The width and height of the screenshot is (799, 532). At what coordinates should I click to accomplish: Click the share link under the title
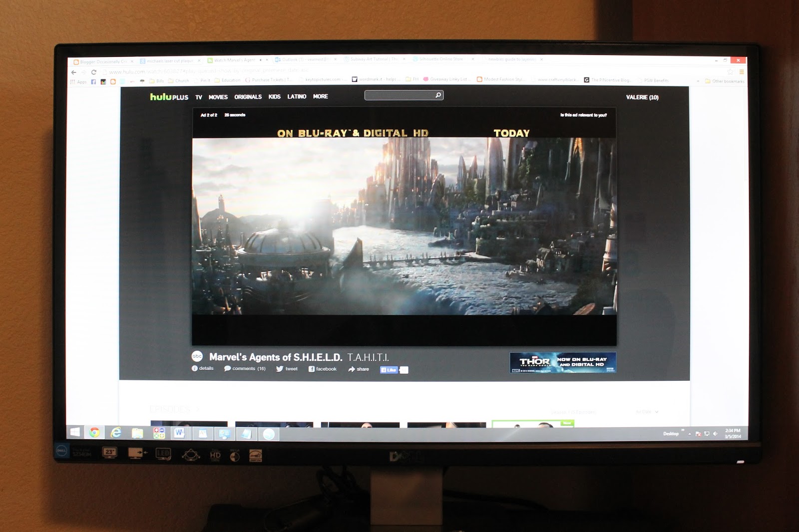(x=359, y=369)
